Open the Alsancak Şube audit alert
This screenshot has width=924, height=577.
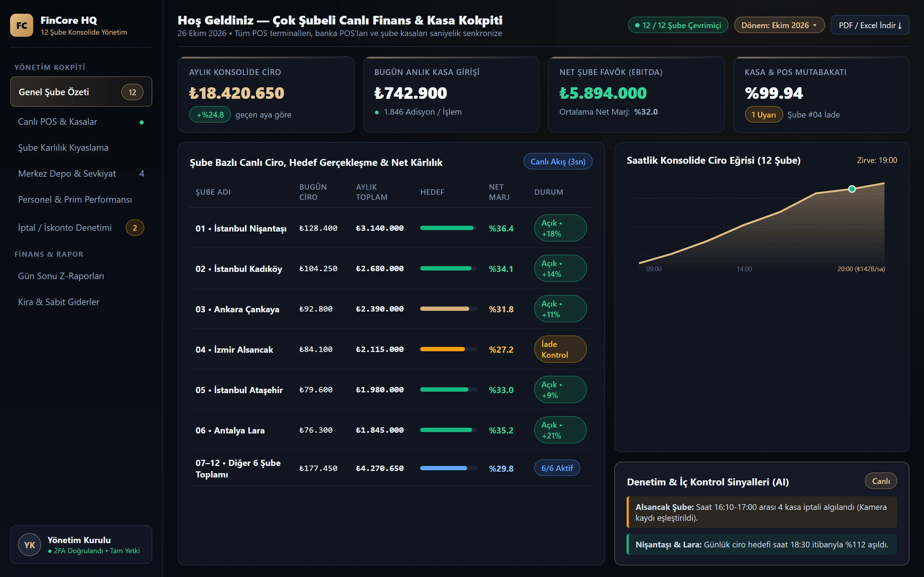(762, 512)
